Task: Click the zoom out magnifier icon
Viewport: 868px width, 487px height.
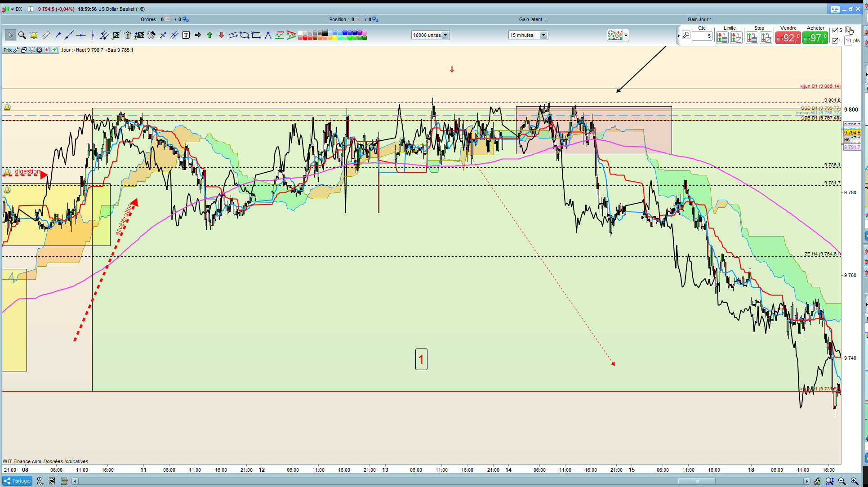Action: click(842, 481)
